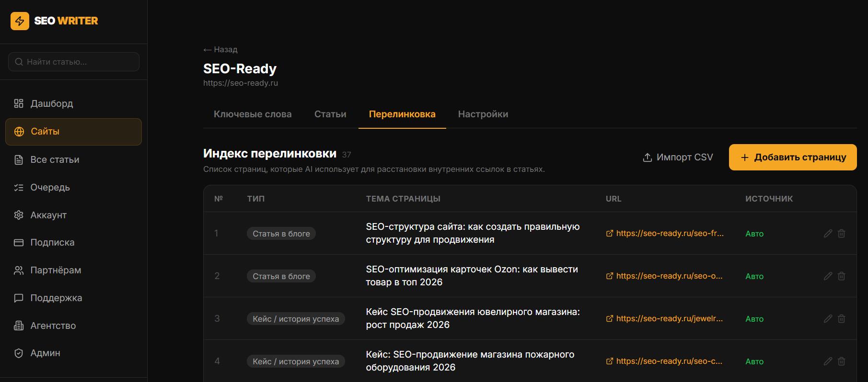This screenshot has height=382, width=868.
Task: Click the magnifier icon in search field
Action: (x=19, y=62)
